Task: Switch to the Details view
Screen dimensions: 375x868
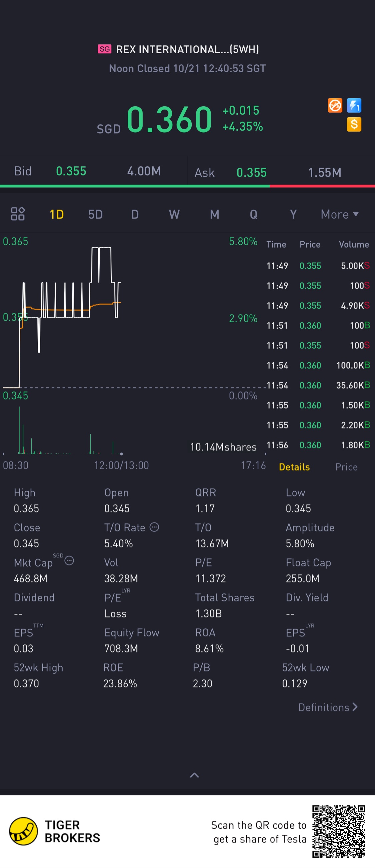Action: point(294,467)
